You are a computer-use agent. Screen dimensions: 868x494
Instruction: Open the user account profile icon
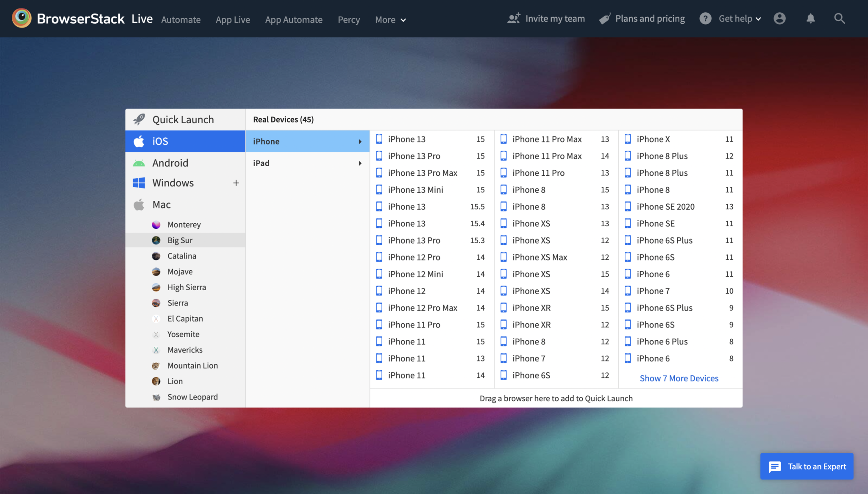tap(779, 19)
